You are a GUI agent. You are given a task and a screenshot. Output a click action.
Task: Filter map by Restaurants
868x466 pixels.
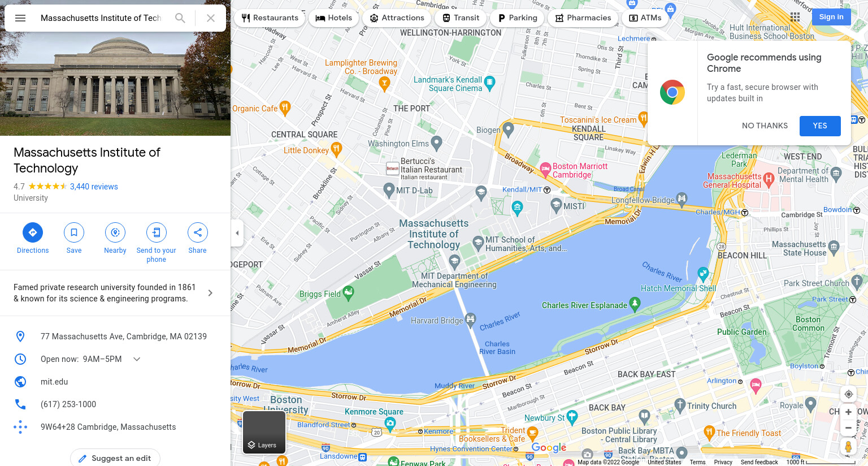pos(270,18)
